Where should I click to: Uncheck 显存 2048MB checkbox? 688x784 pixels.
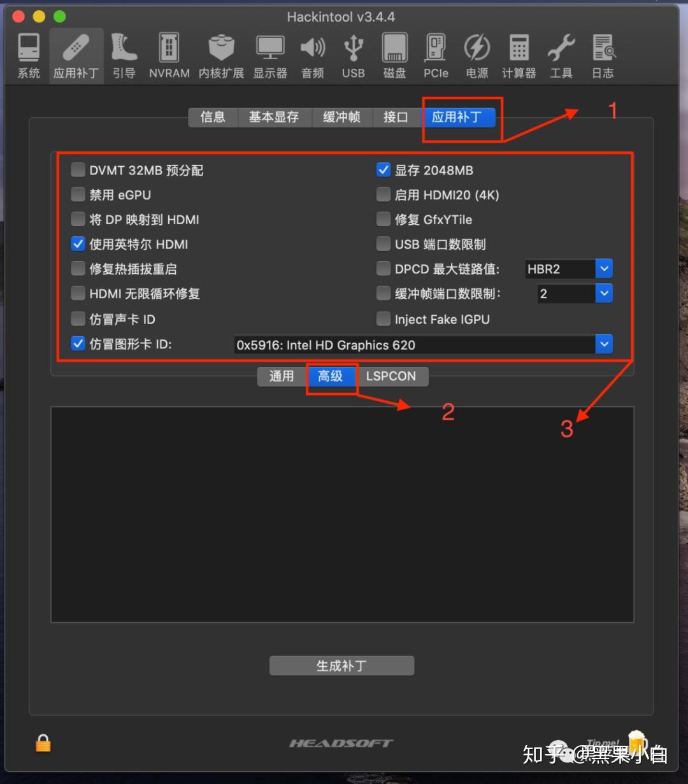coord(383,169)
